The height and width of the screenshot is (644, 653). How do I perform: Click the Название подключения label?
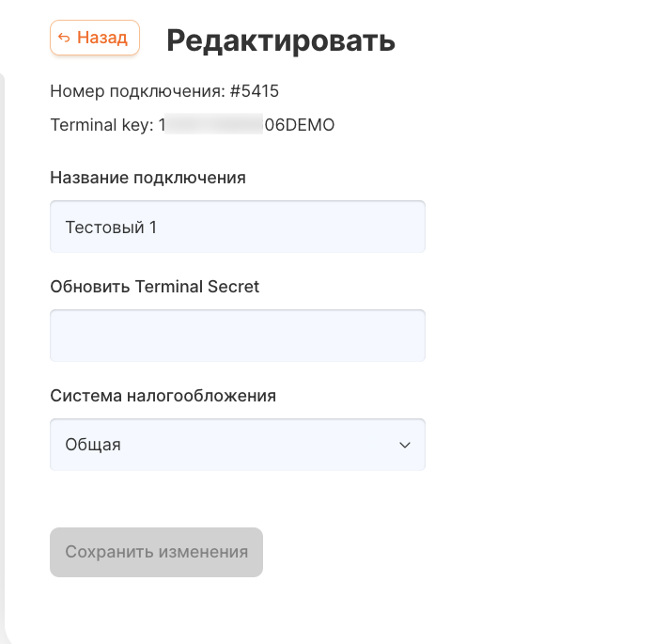(x=148, y=178)
